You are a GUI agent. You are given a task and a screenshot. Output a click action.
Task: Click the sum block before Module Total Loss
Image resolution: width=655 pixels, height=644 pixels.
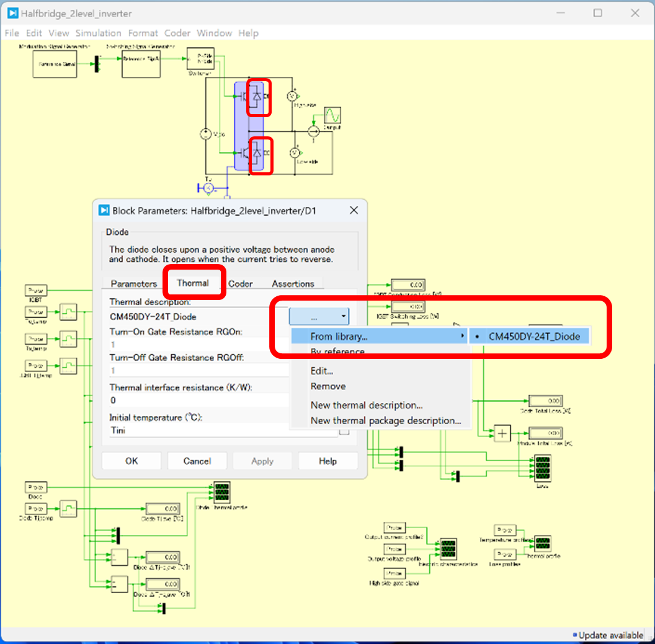click(502, 434)
